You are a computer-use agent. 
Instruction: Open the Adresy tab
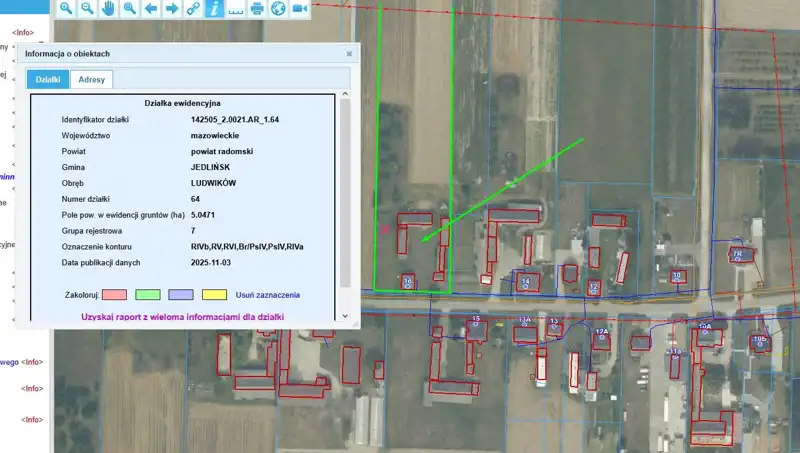92,80
